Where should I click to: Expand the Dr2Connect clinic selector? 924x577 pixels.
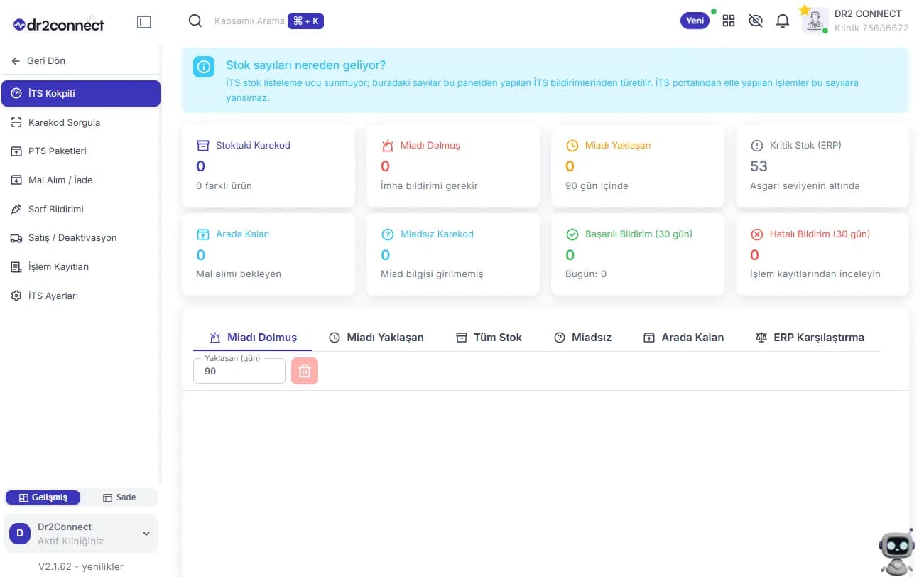point(81,534)
